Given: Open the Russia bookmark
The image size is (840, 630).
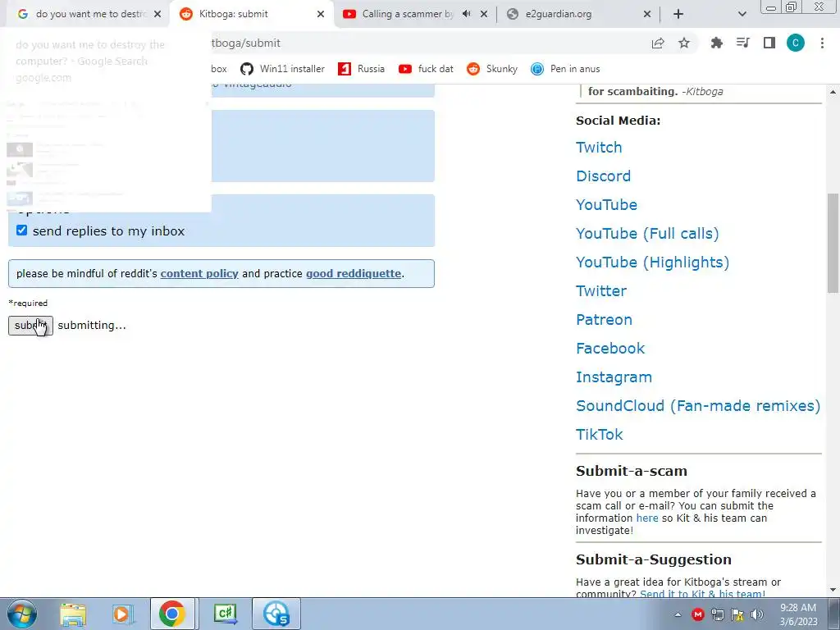Looking at the screenshot, I should pyautogui.click(x=362, y=69).
